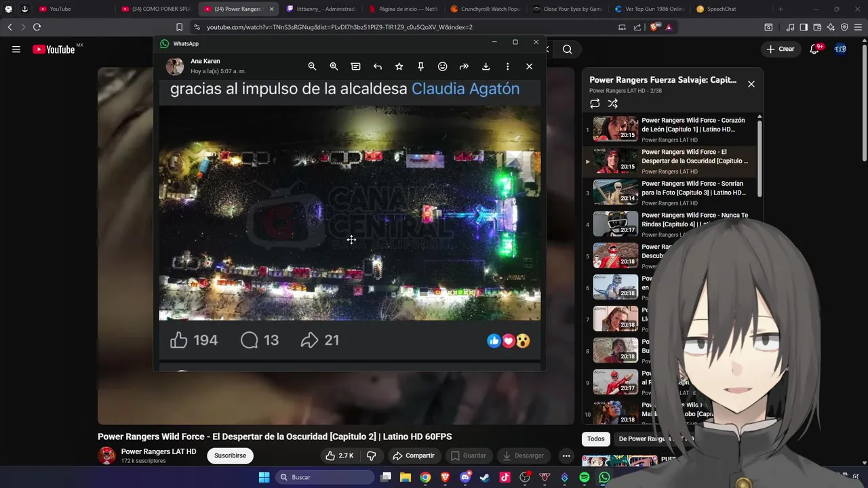Viewport: 868px width, 488px height.
Task: Open YouTube hamburger guide menu
Action: 16,49
